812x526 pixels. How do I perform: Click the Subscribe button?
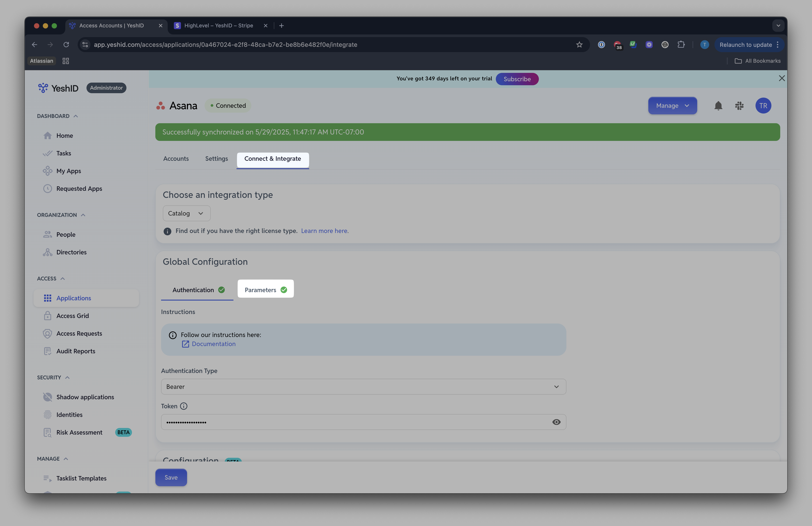[x=517, y=79]
